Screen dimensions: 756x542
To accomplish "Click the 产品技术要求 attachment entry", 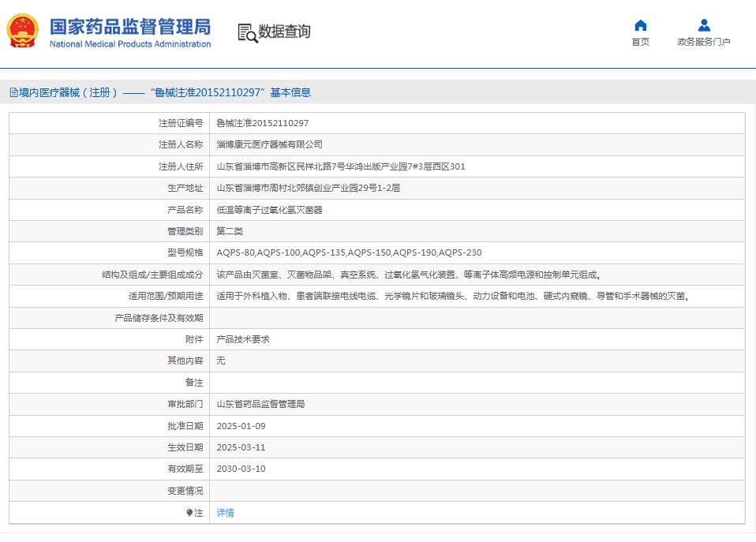I will tap(241, 339).
